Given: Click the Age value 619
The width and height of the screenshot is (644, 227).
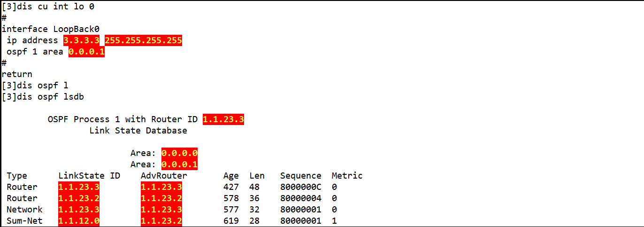Looking at the screenshot, I should pos(231,221).
